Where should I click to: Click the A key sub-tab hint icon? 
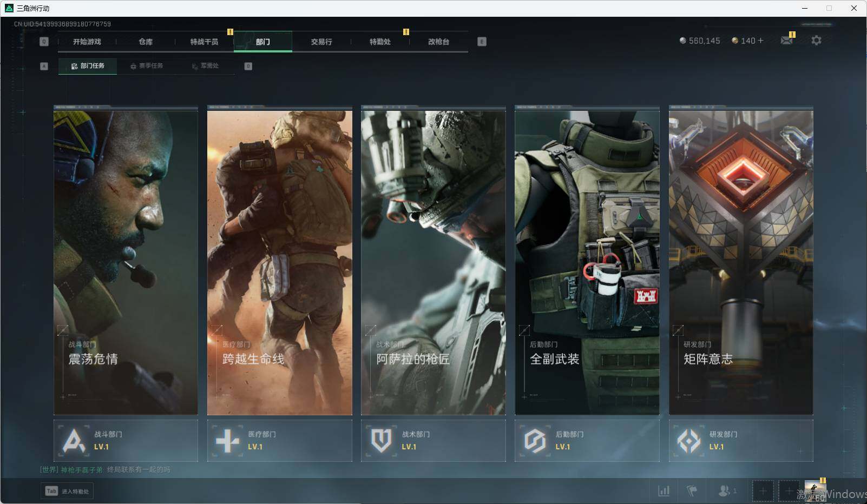tap(44, 66)
